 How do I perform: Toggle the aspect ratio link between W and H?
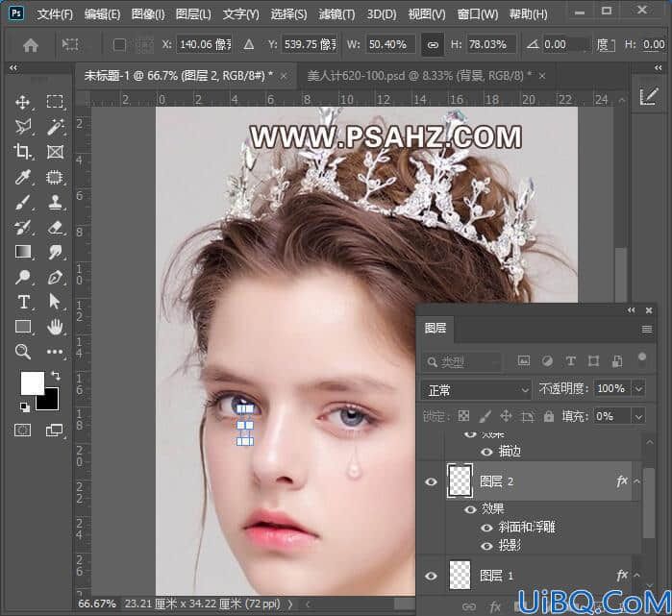[x=433, y=44]
